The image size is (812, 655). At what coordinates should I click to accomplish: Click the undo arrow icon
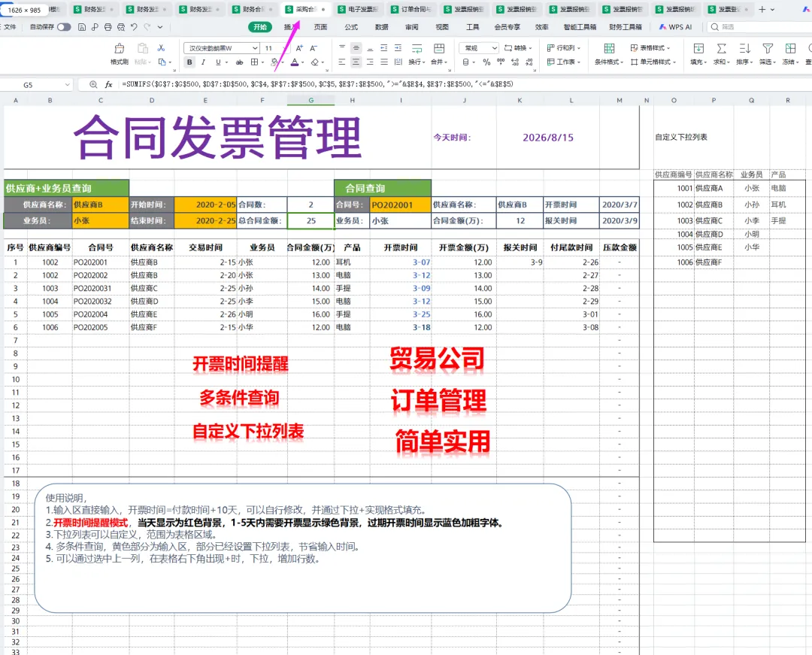tap(134, 27)
